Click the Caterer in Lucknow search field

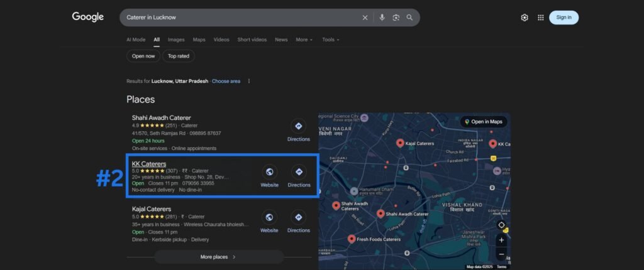click(239, 18)
